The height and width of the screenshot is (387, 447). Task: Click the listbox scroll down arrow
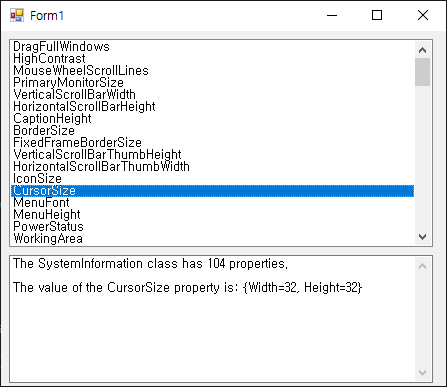pyautogui.click(x=422, y=237)
